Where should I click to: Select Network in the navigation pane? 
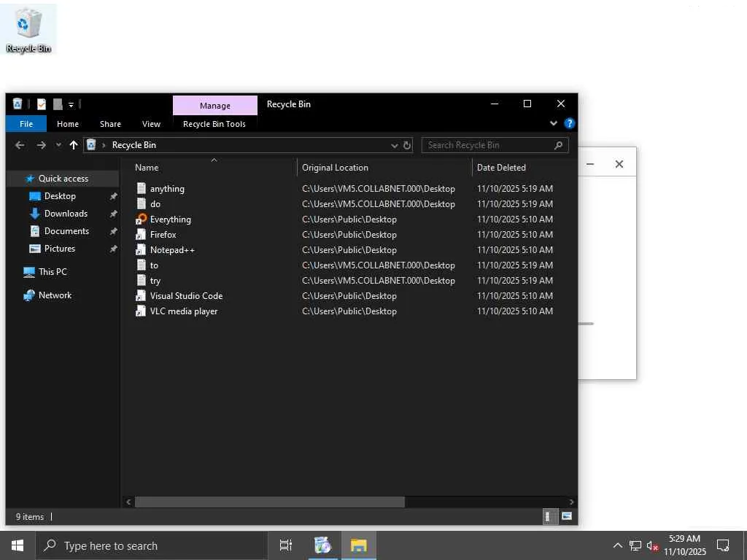[55, 295]
